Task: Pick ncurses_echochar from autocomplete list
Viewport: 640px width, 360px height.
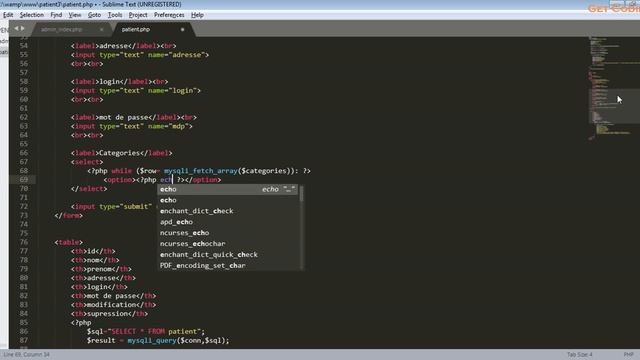Action: (x=228, y=244)
